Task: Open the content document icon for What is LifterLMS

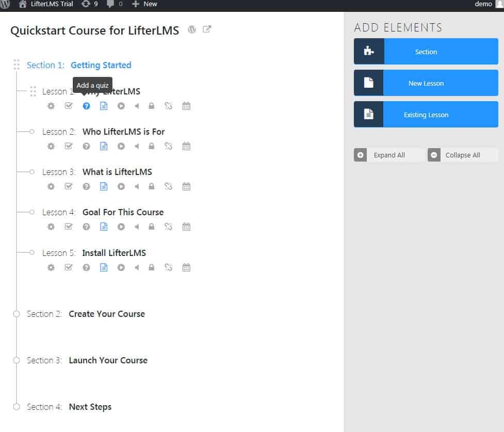Action: [104, 186]
